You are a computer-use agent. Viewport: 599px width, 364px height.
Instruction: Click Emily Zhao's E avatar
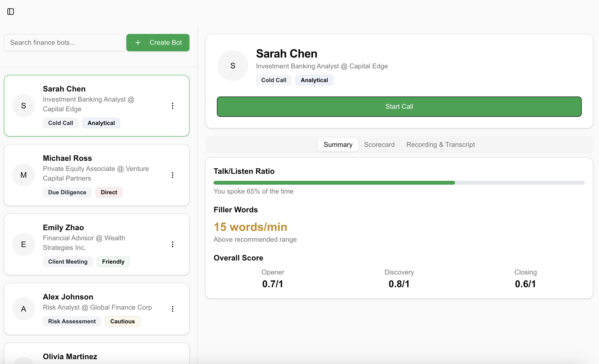pyautogui.click(x=24, y=244)
